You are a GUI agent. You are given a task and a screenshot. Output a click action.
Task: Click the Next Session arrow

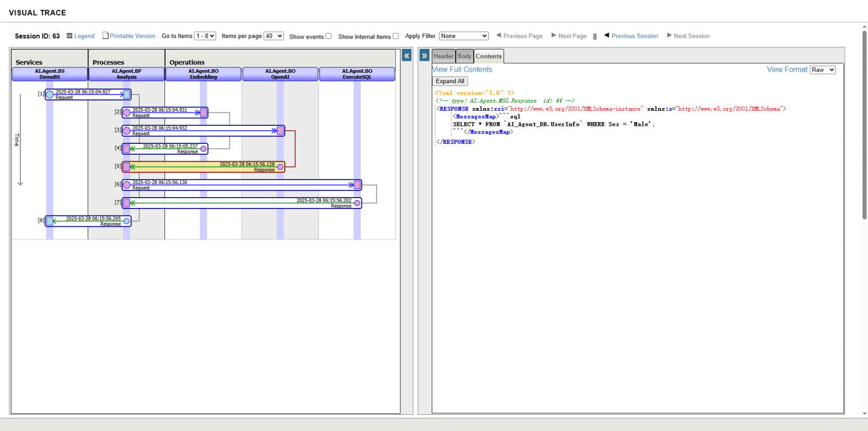coord(669,36)
